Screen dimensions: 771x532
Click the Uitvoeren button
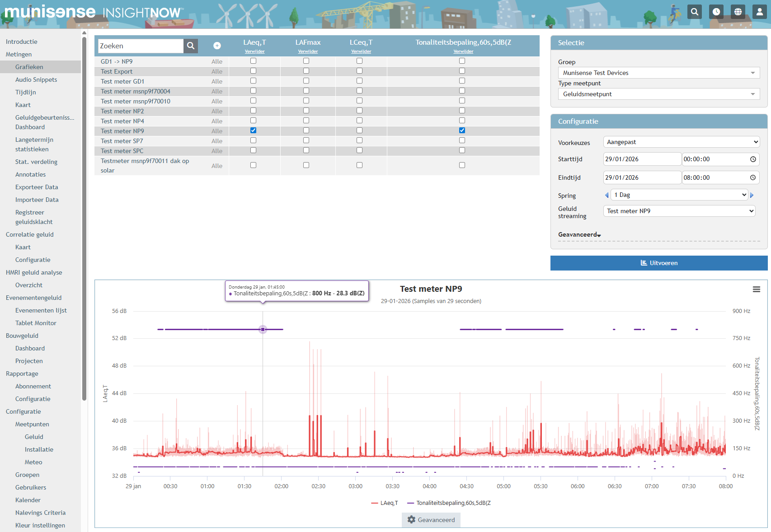point(658,263)
